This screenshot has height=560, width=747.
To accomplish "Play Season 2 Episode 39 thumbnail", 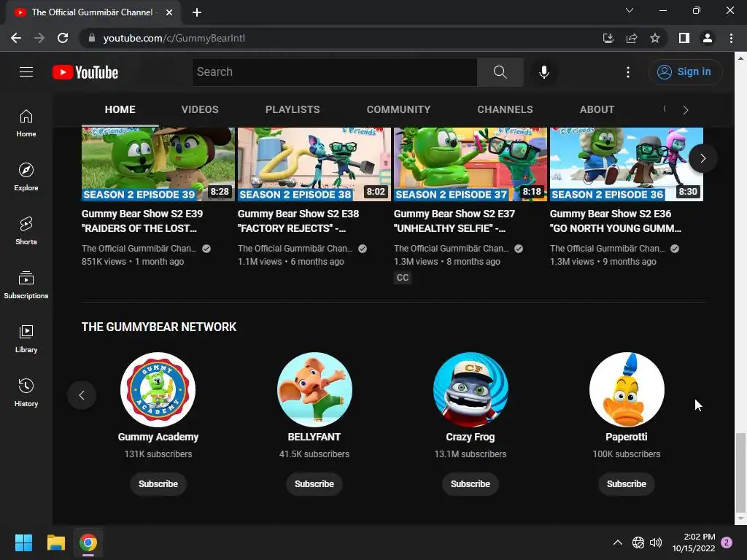I will [x=158, y=164].
